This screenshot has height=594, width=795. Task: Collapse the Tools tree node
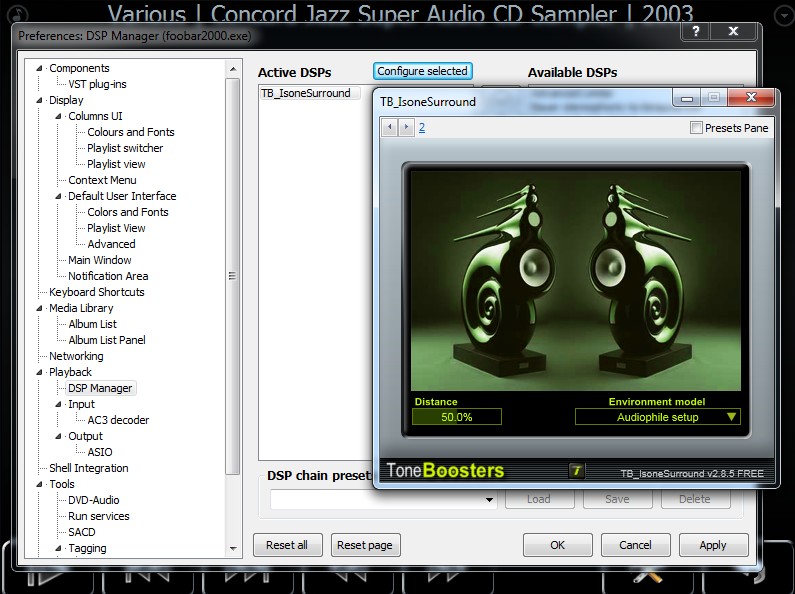[40, 484]
